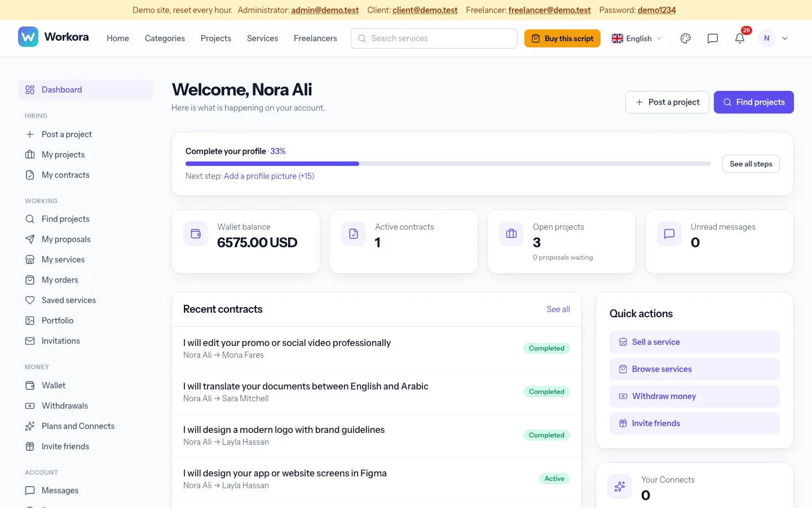Open Wallet in sidebar
The width and height of the screenshot is (812, 508).
[x=86, y=386]
